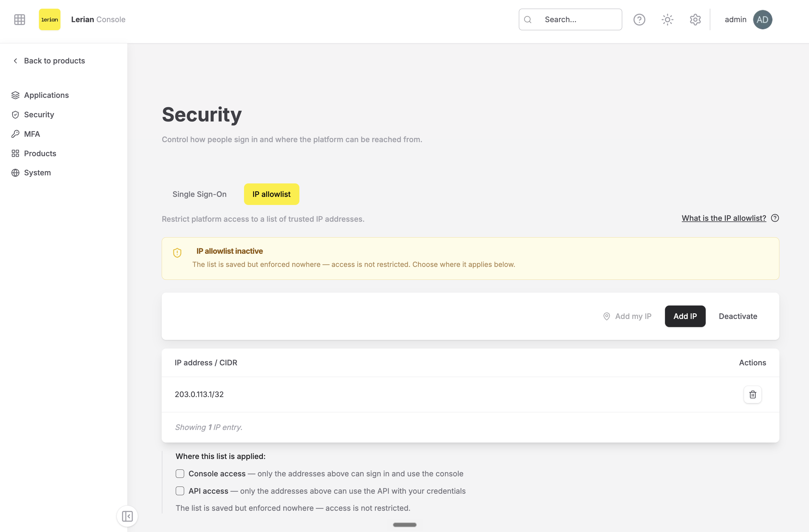Switch to the Single Sign-On tab
809x532 pixels.
(x=199, y=194)
